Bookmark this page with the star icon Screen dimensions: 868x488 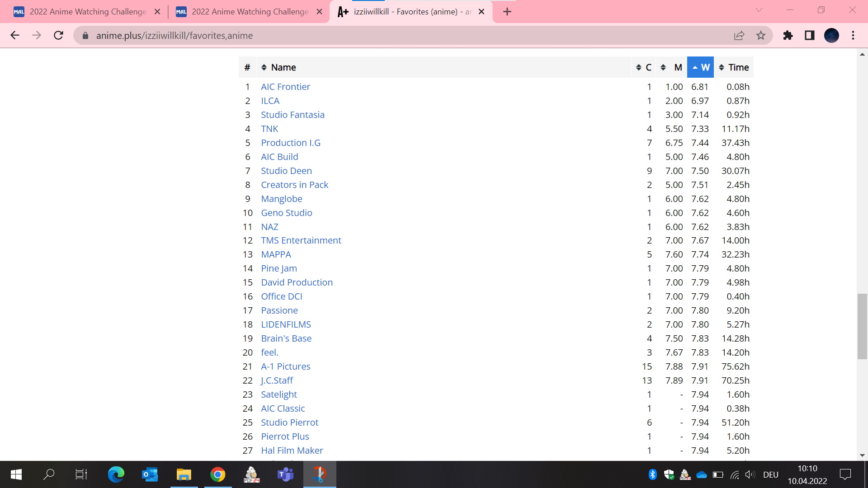[x=761, y=35]
